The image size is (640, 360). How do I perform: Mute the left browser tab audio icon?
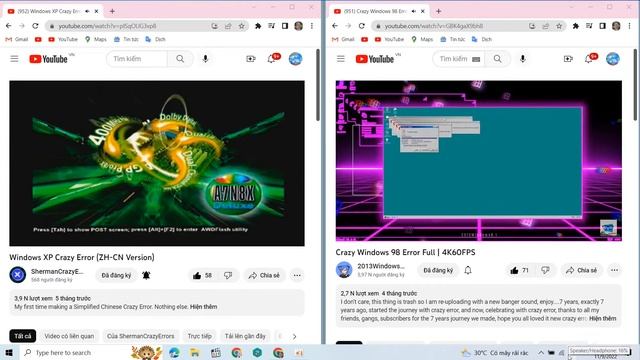(87, 11)
